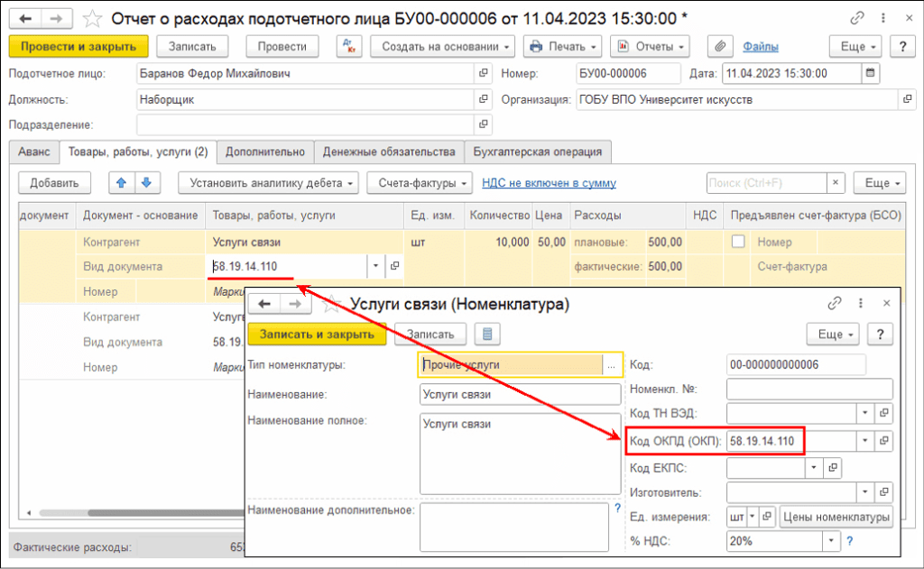Screen dimensions: 924x569
Task: Move row up with blue arrow
Action: pyautogui.click(x=120, y=183)
